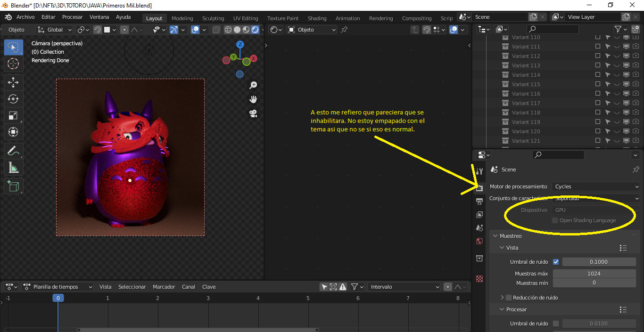Click the viewport zoom magnifier icon

(x=253, y=85)
